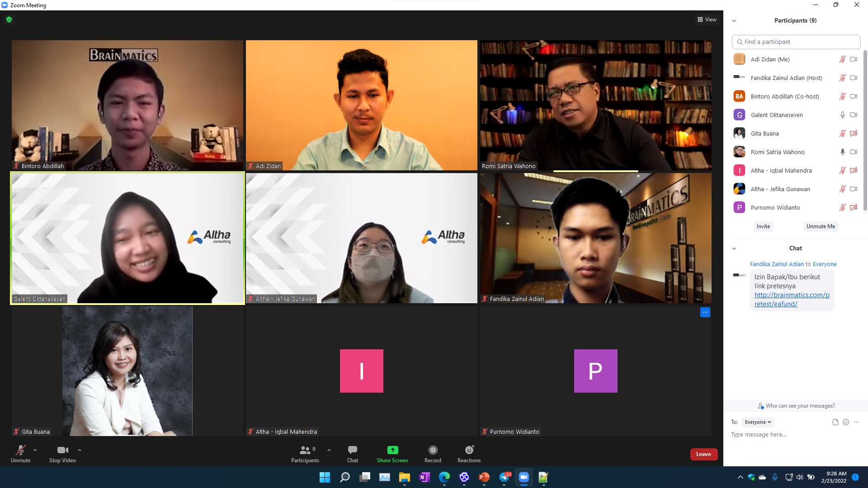
Task: Collapse the Participants panel section chevron
Action: pos(734,21)
